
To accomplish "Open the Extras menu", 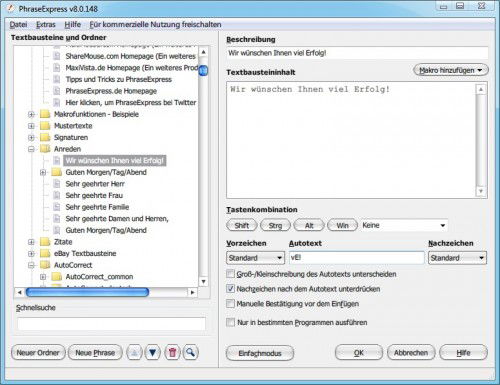I will click(46, 25).
